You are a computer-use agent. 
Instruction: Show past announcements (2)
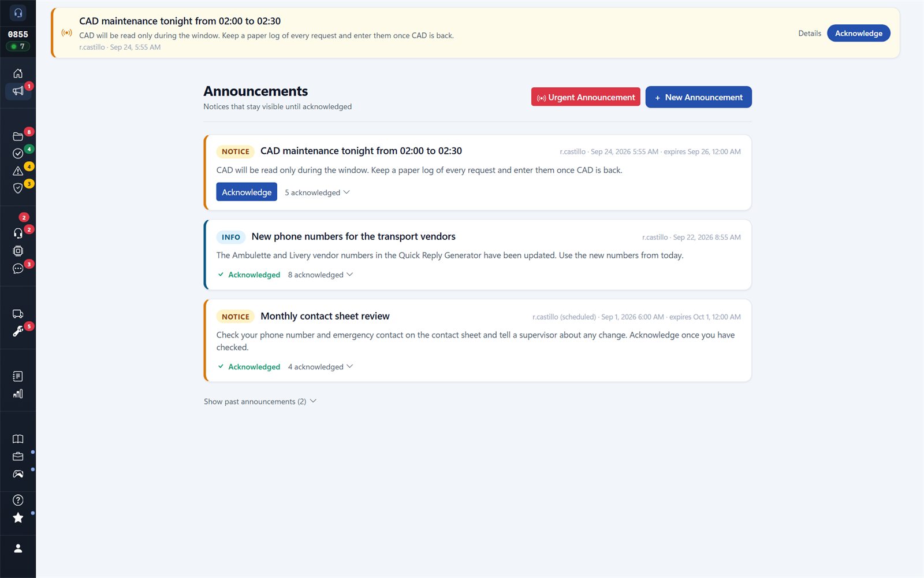coord(260,401)
